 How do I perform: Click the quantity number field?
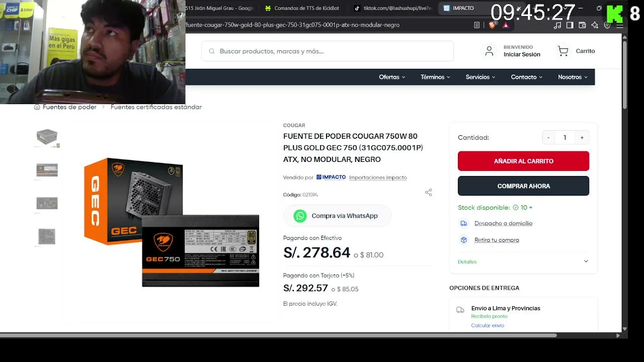pyautogui.click(x=565, y=138)
